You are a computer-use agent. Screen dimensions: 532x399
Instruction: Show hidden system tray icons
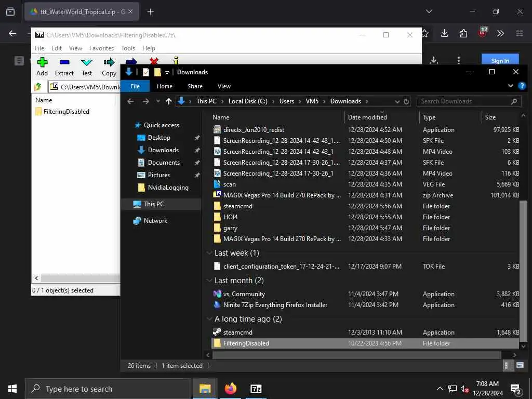pyautogui.click(x=440, y=389)
